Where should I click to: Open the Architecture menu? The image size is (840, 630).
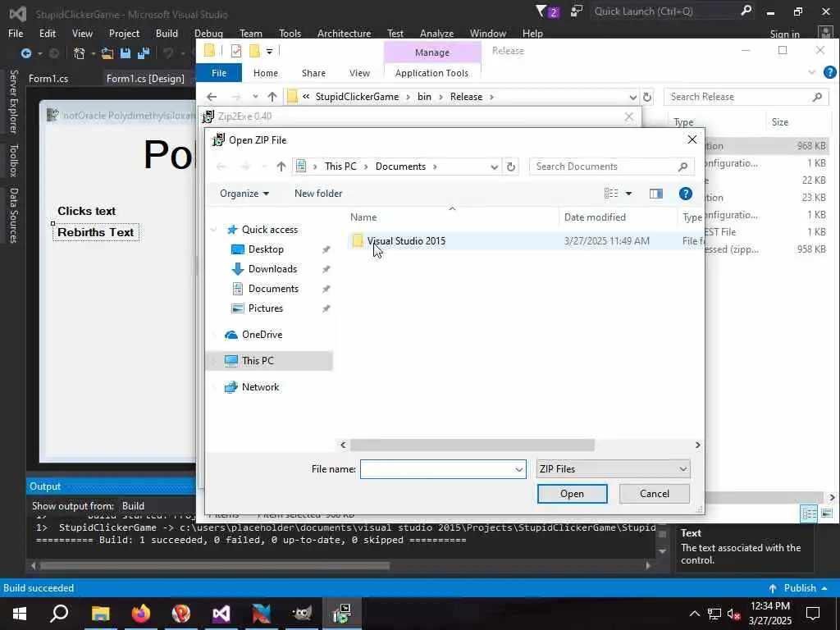(344, 33)
